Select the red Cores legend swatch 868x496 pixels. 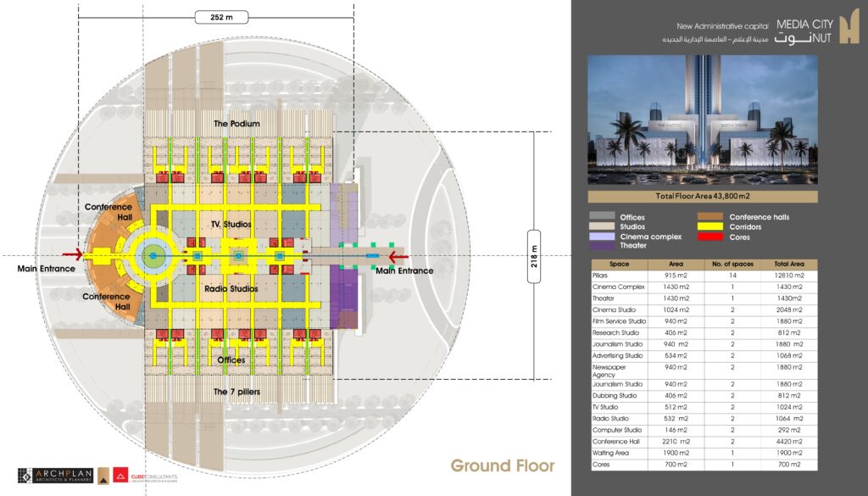pos(710,237)
